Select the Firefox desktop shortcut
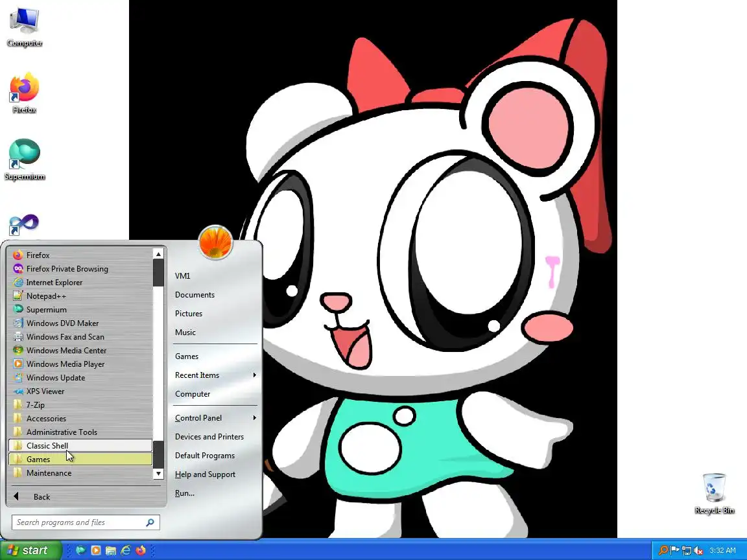The width and height of the screenshot is (747, 560). (24, 93)
